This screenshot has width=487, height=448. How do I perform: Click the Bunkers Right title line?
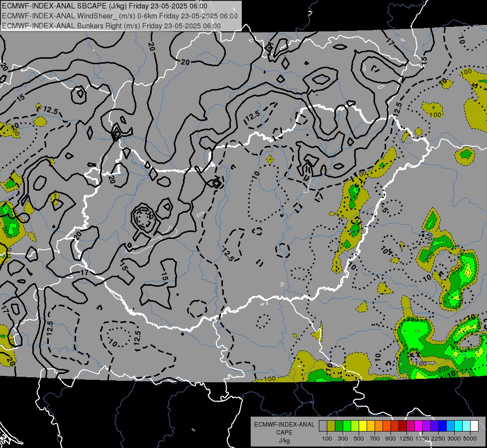click(111, 26)
